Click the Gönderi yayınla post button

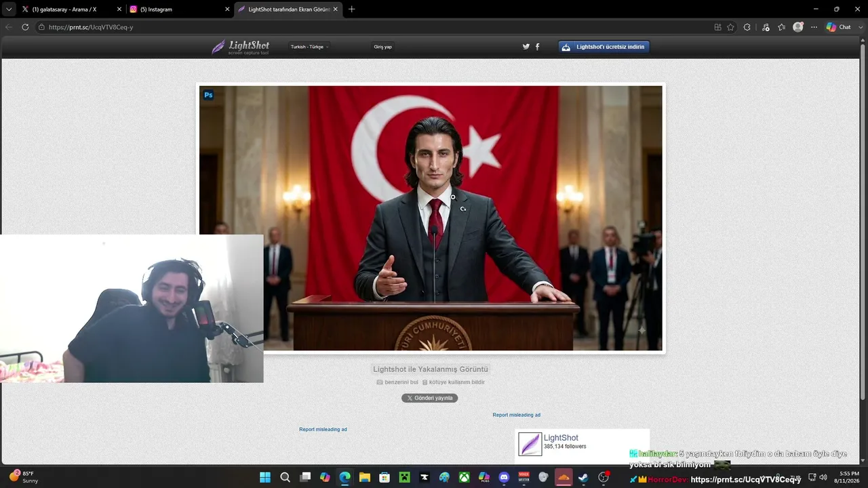(x=430, y=398)
